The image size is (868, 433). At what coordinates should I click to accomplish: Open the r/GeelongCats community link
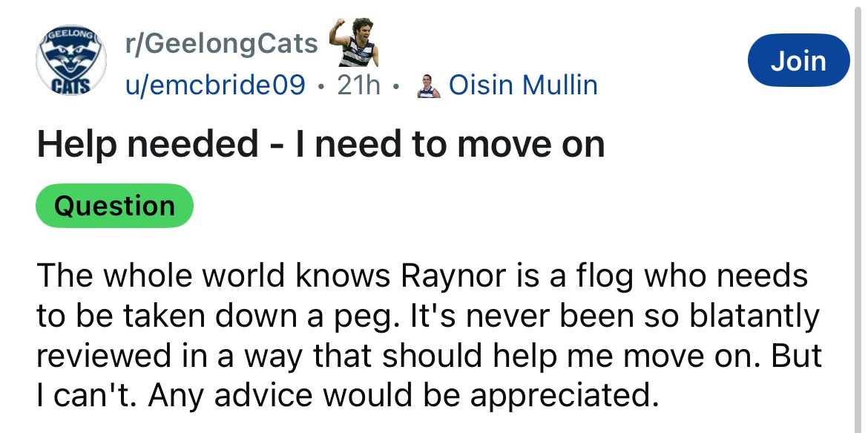point(221,45)
